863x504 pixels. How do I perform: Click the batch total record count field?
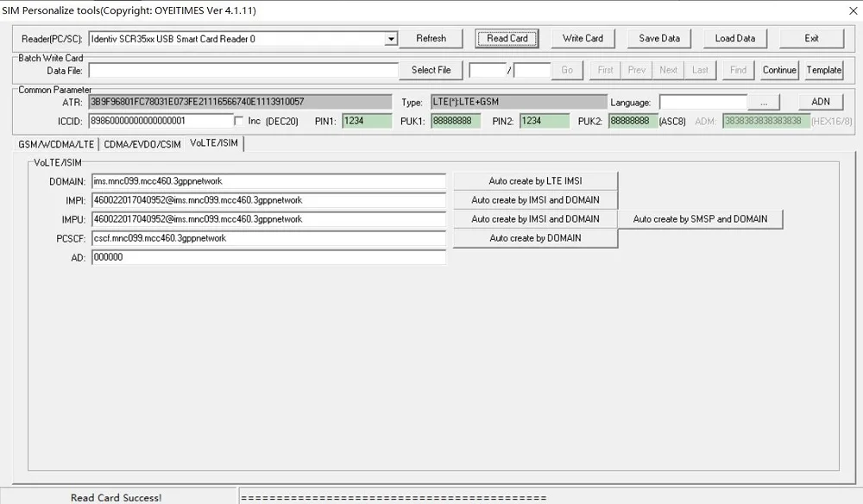[532, 71]
